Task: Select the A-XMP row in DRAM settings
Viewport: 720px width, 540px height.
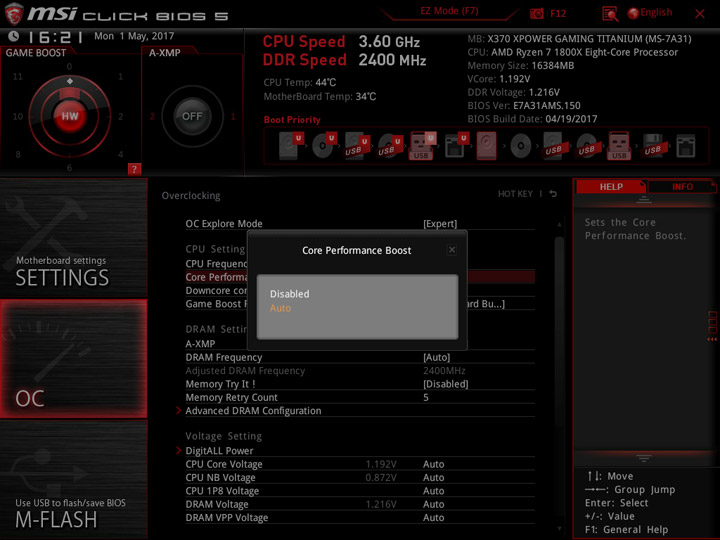Action: (360, 343)
